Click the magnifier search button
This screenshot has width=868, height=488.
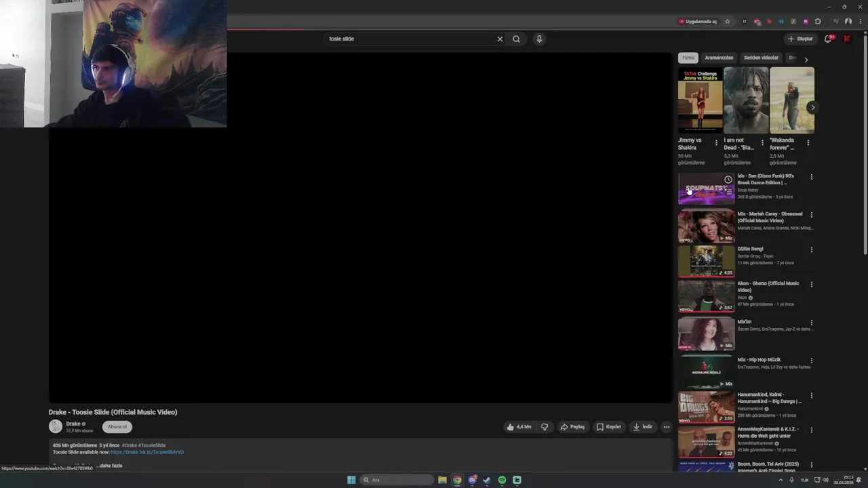[516, 39]
